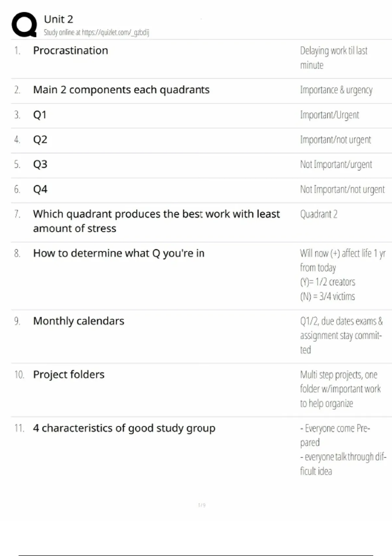This screenshot has height=556, width=392.
Task: Select the Monthly calendars term
Action: point(78,321)
